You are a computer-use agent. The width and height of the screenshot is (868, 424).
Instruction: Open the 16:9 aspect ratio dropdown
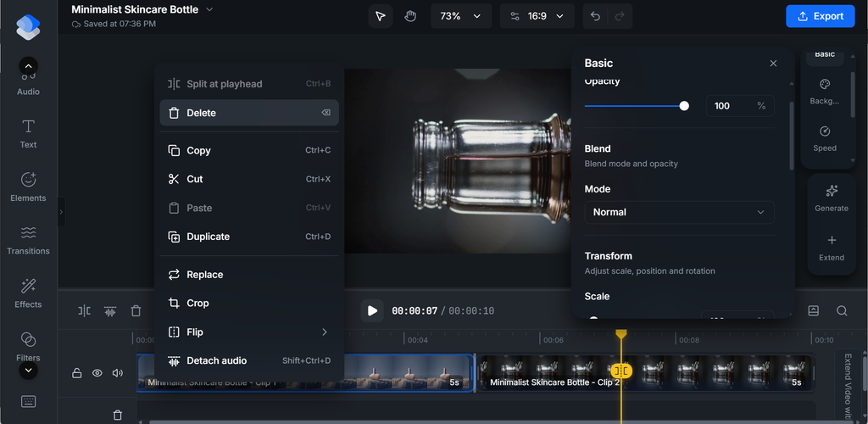pos(537,16)
